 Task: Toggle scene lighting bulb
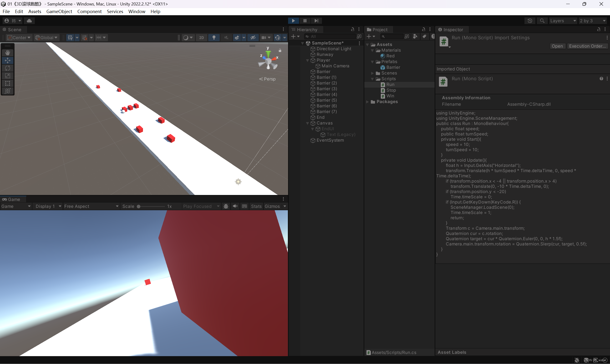coord(214,38)
